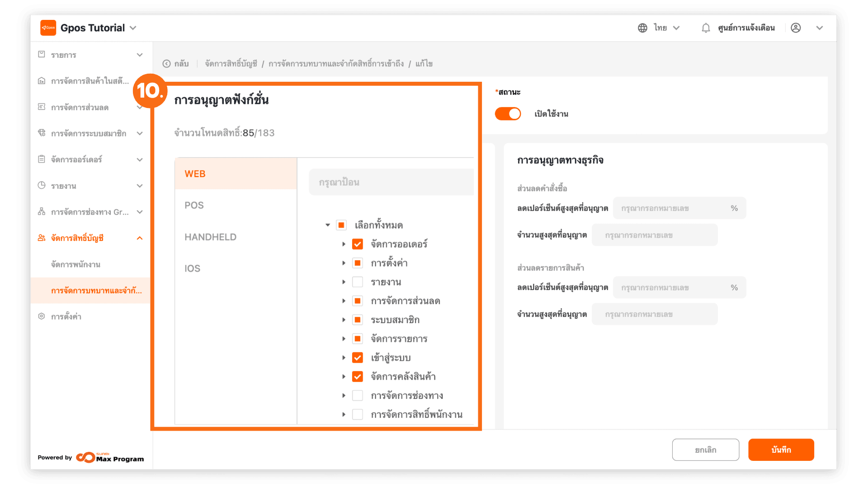Click the globe language icon
The width and height of the screenshot is (868, 488).
642,28
